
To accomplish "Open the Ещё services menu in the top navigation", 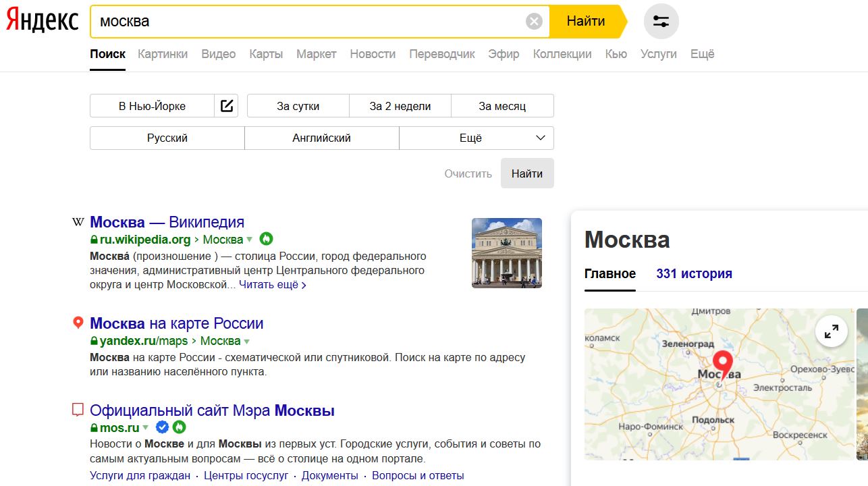I will coord(702,54).
